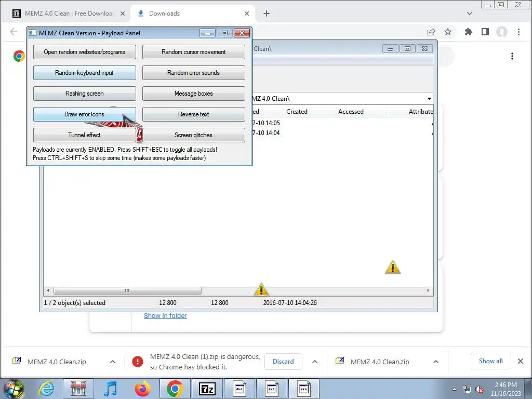Enable the Screen glitches payload
Image resolution: width=532 pixels, height=399 pixels.
click(x=193, y=135)
